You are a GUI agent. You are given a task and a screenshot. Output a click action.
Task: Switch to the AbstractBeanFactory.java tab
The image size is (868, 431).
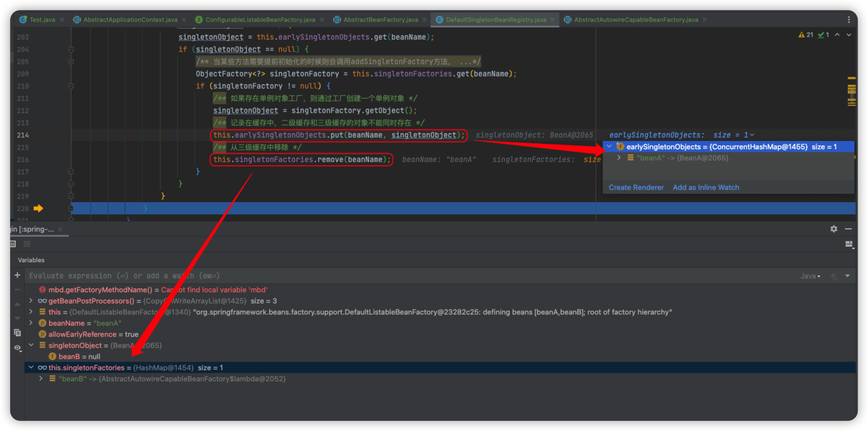click(x=380, y=19)
